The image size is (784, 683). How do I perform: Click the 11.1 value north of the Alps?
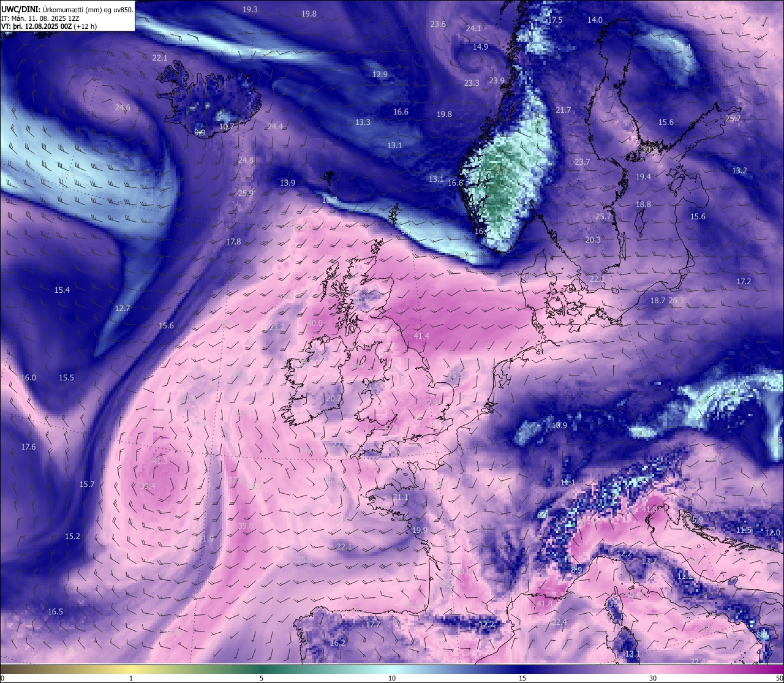tap(568, 482)
